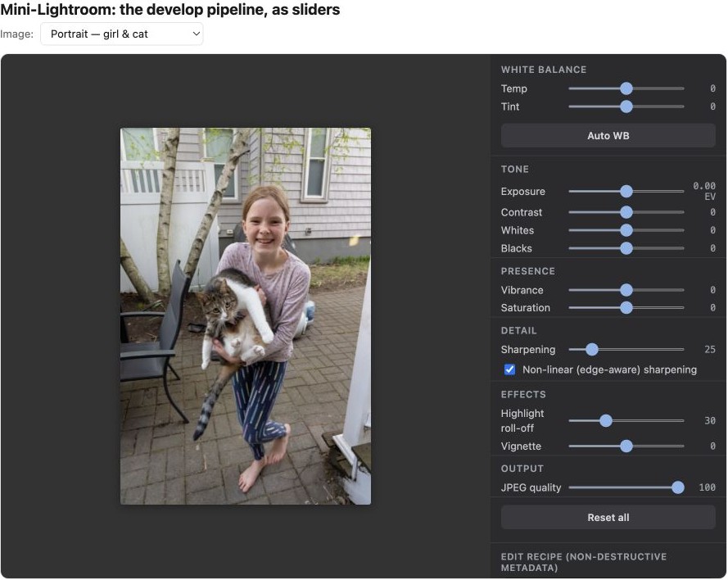Click the JPEG quality slider handle

tap(678, 487)
